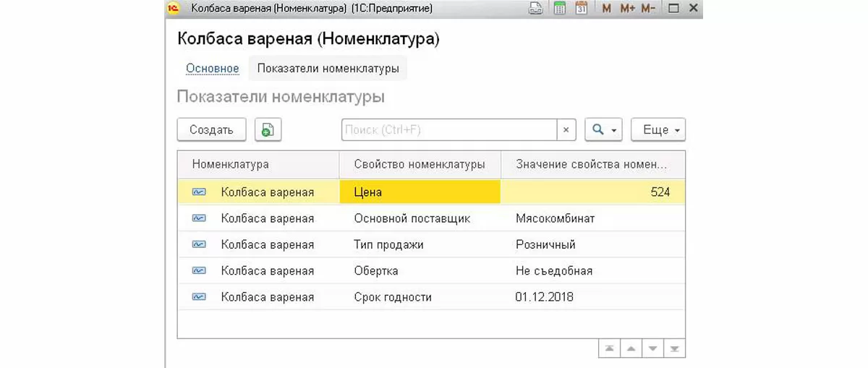Jump to the last row of the list
This screenshot has width=868, height=368.
tap(674, 348)
